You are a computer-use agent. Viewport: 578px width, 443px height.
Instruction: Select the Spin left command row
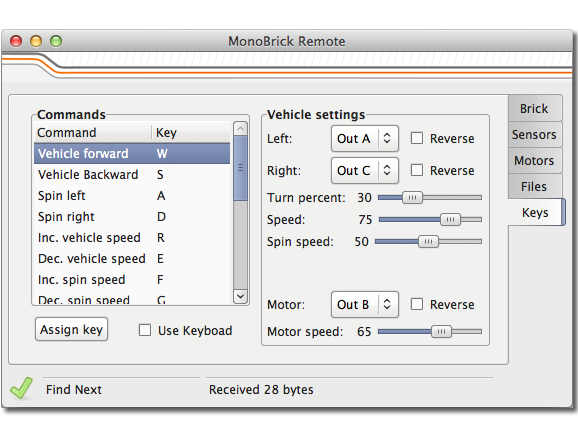132,195
